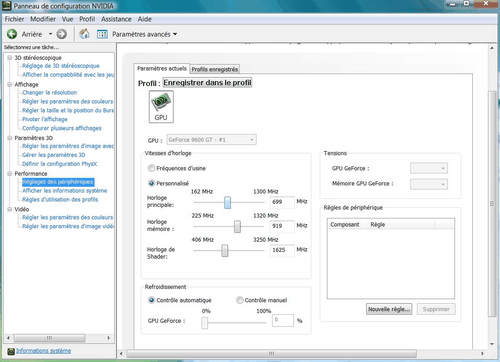Click the GPU GeForce fan speed slider
Screen dimensions: 500x362
[x=205, y=322]
